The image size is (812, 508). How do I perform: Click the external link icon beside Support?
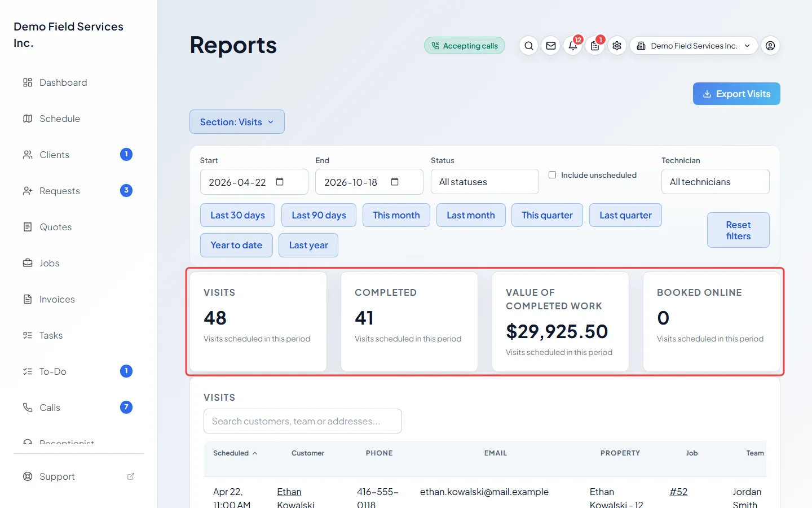[131, 476]
